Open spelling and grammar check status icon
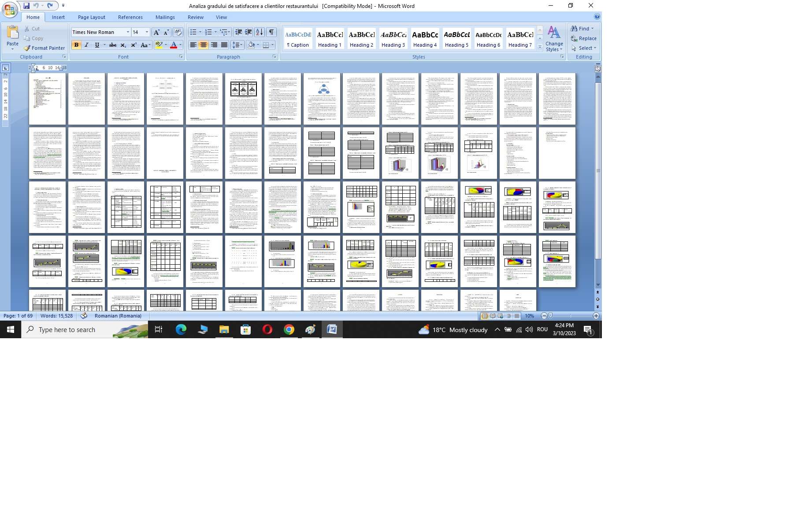 84,316
